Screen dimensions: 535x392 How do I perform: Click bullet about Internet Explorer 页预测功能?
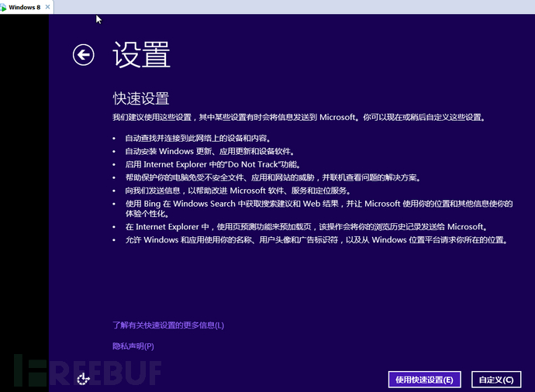[x=306, y=227]
